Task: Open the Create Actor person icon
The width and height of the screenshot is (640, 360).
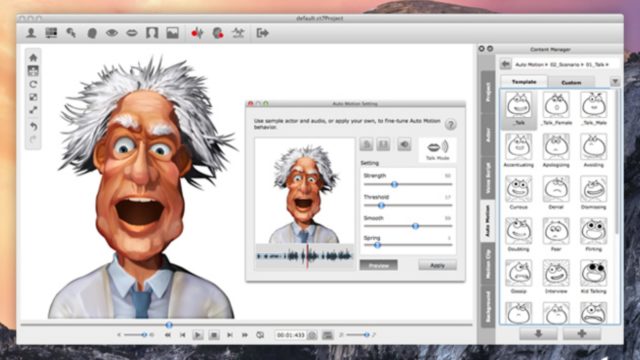Action: pyautogui.click(x=31, y=33)
